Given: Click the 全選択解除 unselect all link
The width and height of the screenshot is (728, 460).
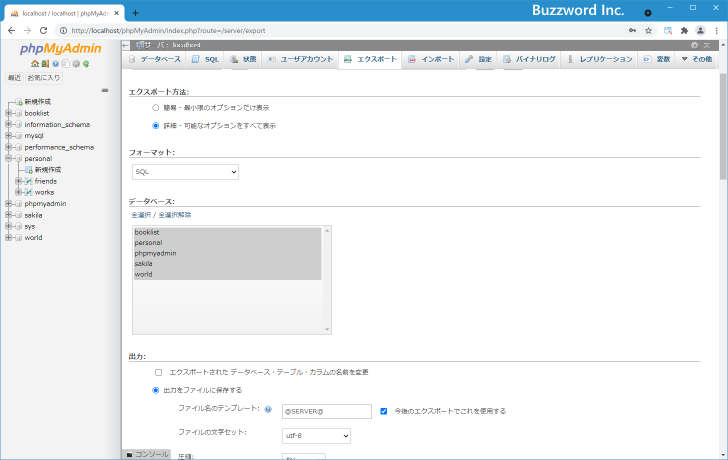Looking at the screenshot, I should tap(175, 215).
